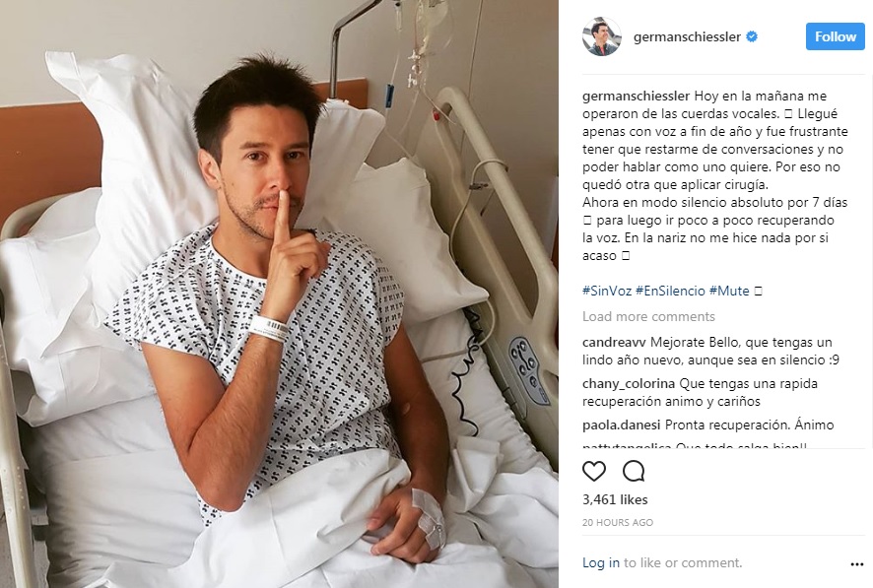Image resolution: width=873 pixels, height=588 pixels.
Task: Click the 3,461 likes count
Action: pos(615,499)
